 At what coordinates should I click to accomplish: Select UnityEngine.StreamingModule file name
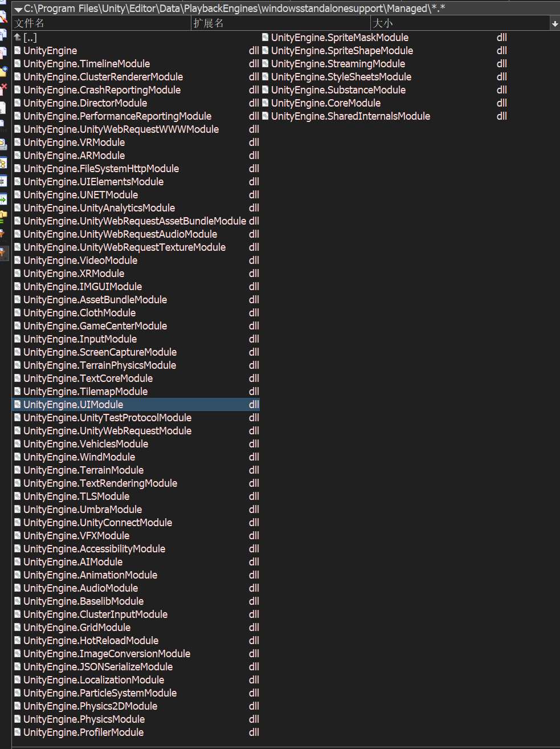point(338,64)
